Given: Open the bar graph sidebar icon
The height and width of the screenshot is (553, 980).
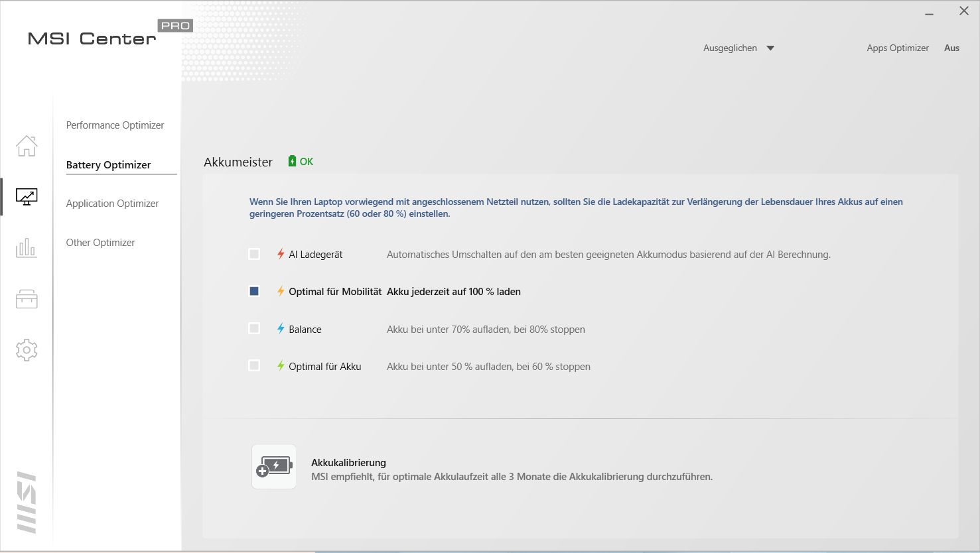Looking at the screenshot, I should (x=27, y=248).
